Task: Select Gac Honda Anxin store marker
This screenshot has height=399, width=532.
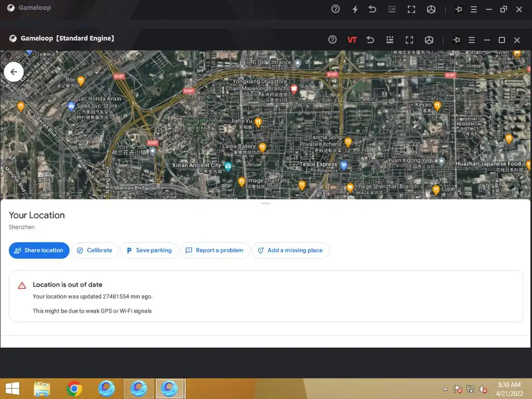Action: click(x=71, y=106)
